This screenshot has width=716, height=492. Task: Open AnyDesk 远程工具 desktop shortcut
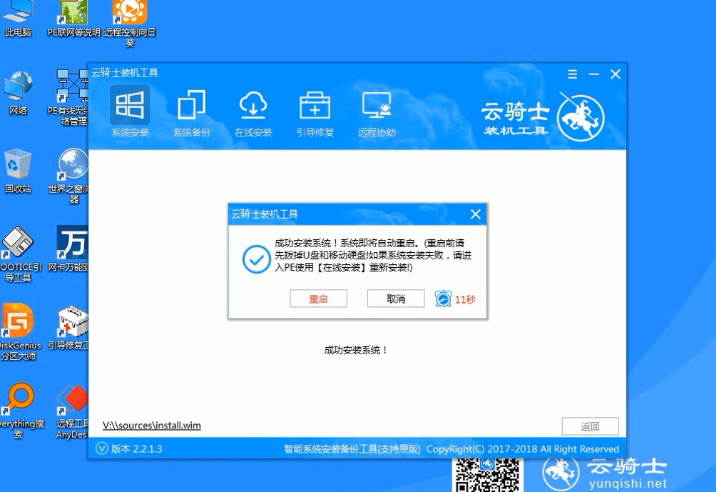(x=71, y=412)
